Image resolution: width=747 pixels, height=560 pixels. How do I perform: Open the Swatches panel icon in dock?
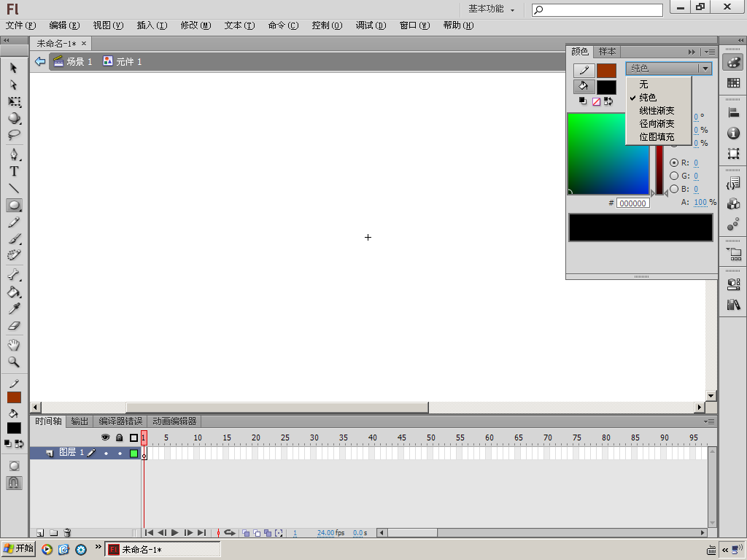click(733, 83)
